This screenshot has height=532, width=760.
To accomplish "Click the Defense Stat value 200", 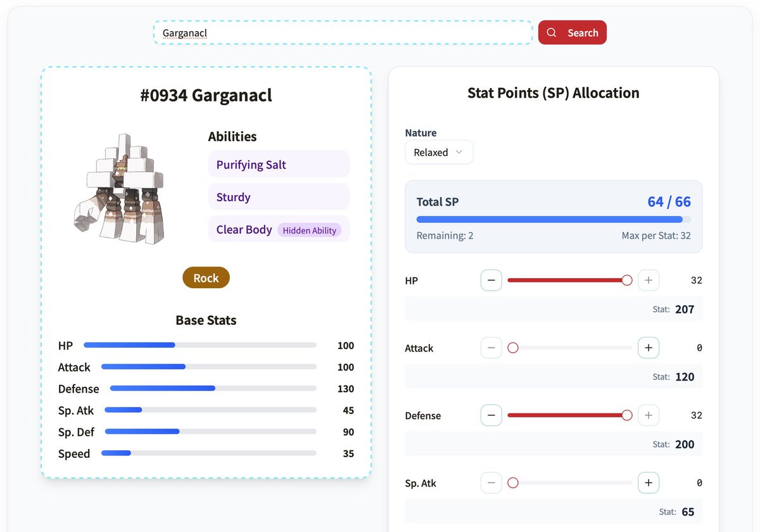I will (x=685, y=445).
